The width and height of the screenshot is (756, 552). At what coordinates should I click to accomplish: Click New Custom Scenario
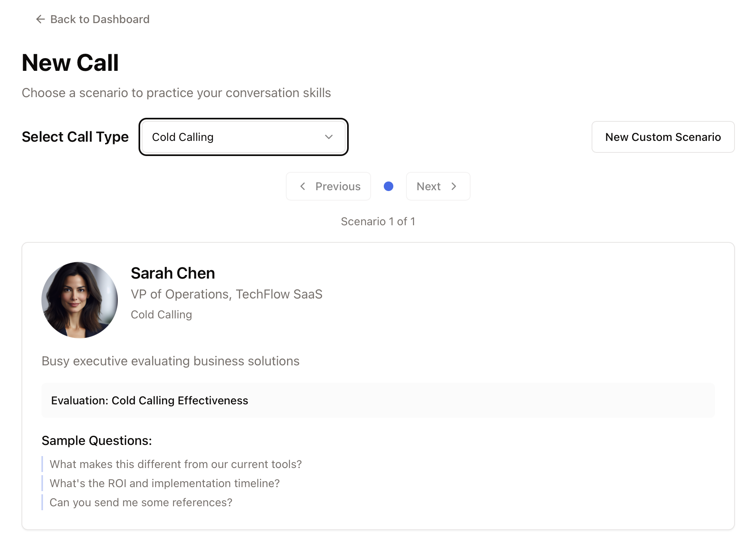[x=663, y=137]
